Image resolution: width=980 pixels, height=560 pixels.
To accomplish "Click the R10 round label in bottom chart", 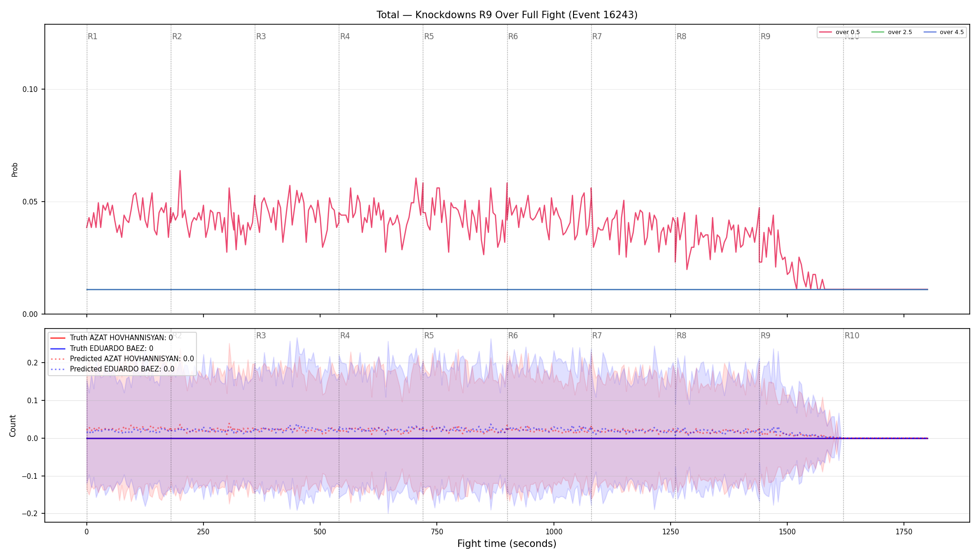I will (852, 336).
